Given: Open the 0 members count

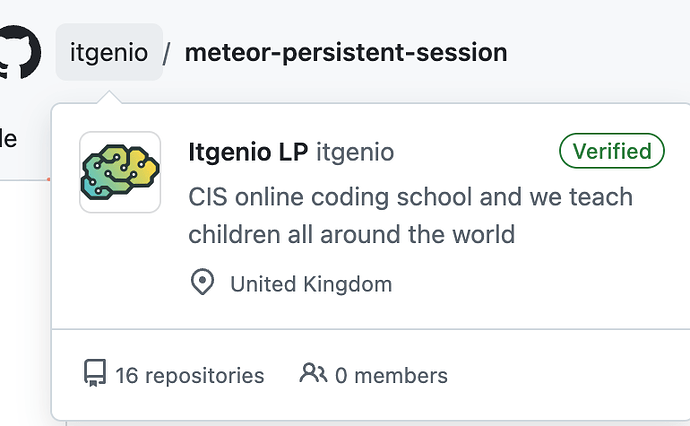Looking at the screenshot, I should [391, 376].
